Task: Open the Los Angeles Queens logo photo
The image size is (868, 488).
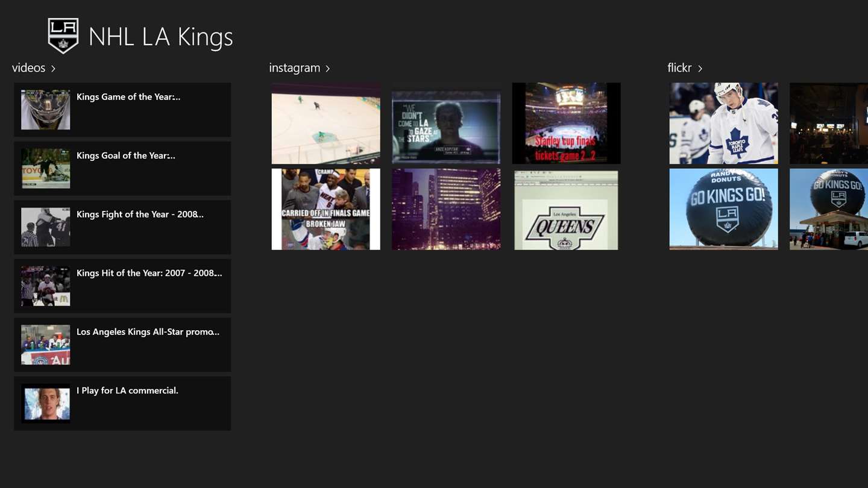Action: tap(567, 209)
